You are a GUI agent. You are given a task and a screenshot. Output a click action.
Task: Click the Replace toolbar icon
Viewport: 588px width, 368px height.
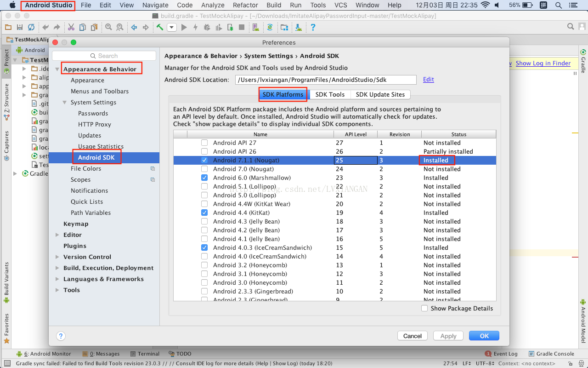click(120, 28)
